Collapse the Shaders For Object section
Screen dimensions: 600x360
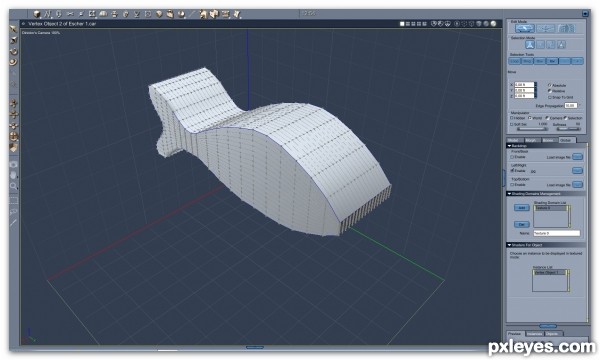pyautogui.click(x=509, y=245)
